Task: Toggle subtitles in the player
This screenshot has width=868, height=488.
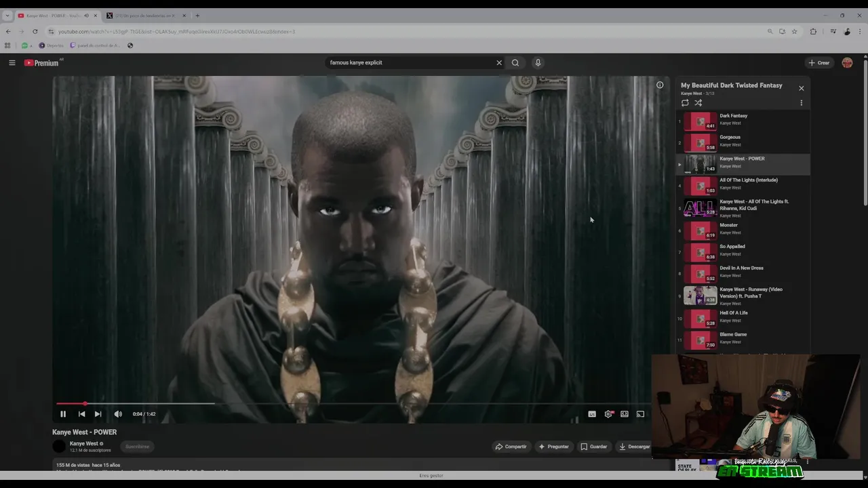Action: 592,414
